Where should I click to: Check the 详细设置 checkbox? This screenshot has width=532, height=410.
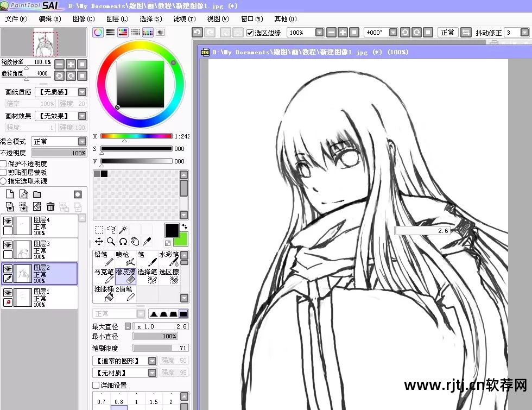click(x=96, y=385)
